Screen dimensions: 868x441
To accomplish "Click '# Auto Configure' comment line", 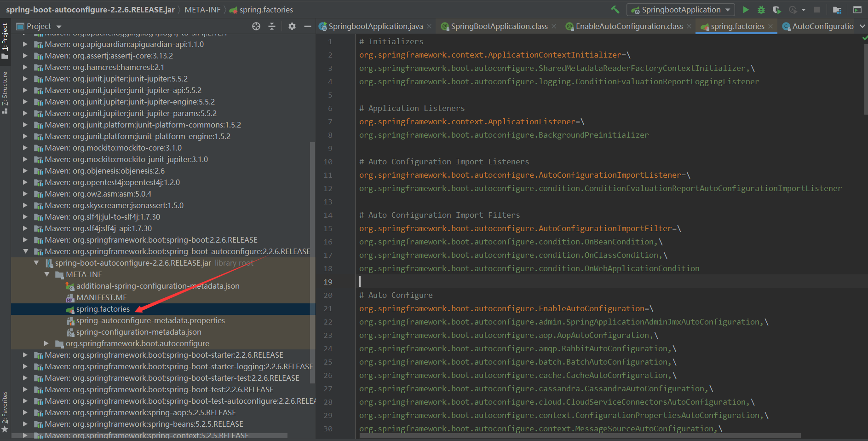I will pos(396,295).
